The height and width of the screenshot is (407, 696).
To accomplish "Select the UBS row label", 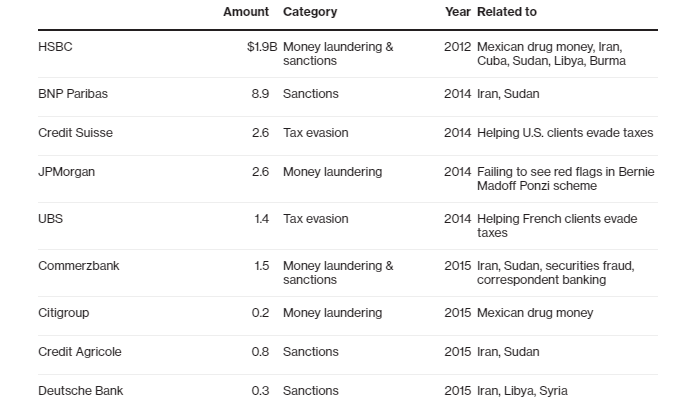I will pyautogui.click(x=51, y=219).
